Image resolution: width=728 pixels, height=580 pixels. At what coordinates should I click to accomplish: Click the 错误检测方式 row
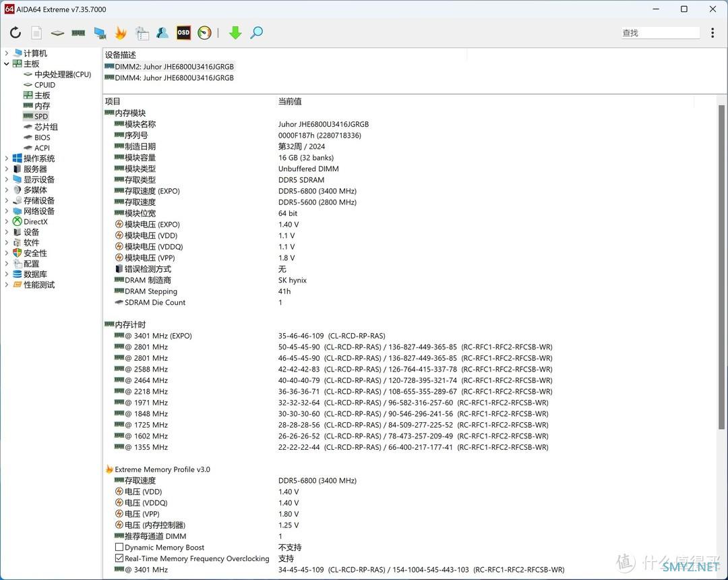pos(411,269)
